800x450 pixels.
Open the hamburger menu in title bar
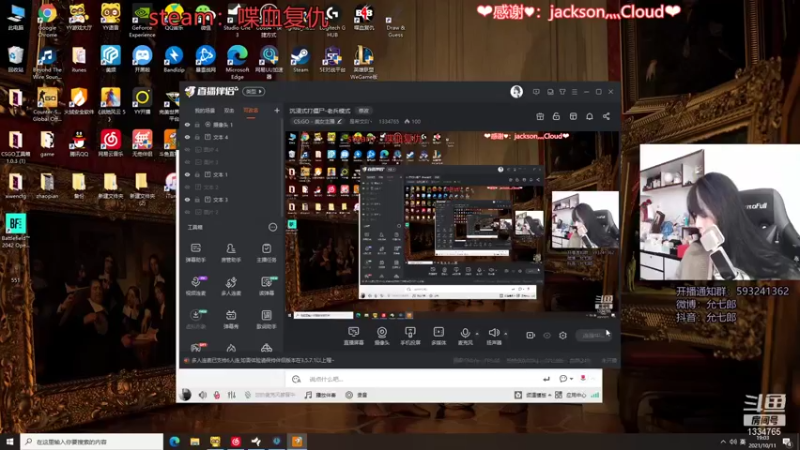click(574, 92)
